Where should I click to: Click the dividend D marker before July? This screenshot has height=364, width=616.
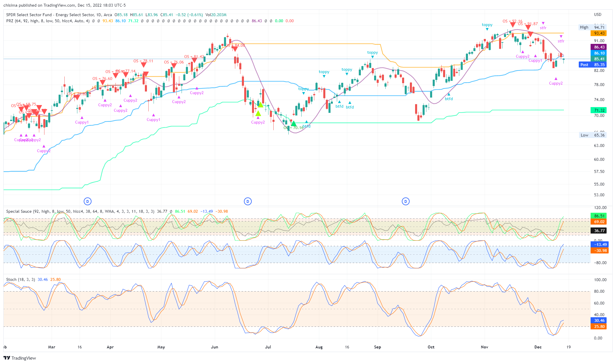(248, 201)
